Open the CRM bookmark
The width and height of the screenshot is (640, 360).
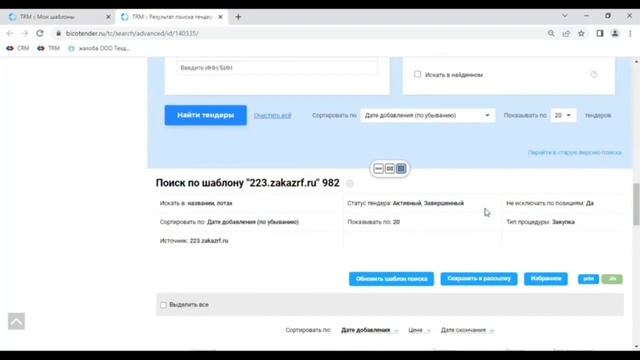click(18, 48)
